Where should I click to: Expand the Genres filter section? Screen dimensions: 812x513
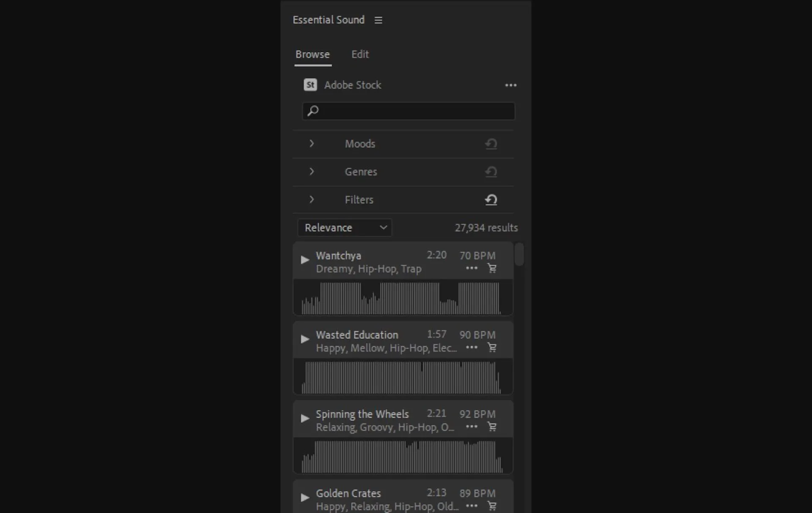pos(311,171)
